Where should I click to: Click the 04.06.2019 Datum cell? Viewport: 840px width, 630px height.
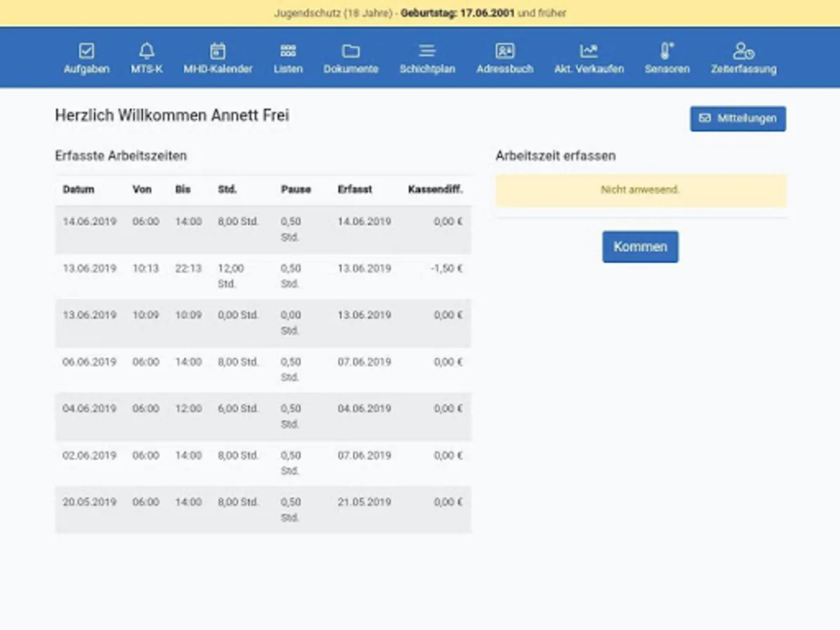(90, 409)
